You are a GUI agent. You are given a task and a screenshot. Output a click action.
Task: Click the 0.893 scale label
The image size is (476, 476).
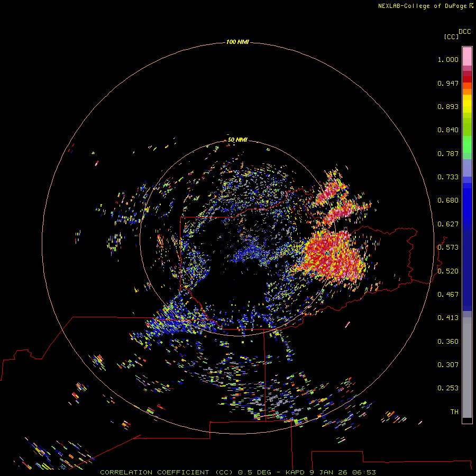coord(448,106)
